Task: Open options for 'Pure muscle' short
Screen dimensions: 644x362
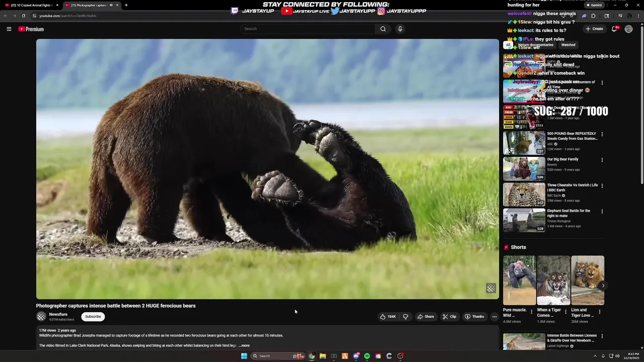Action: click(x=531, y=312)
